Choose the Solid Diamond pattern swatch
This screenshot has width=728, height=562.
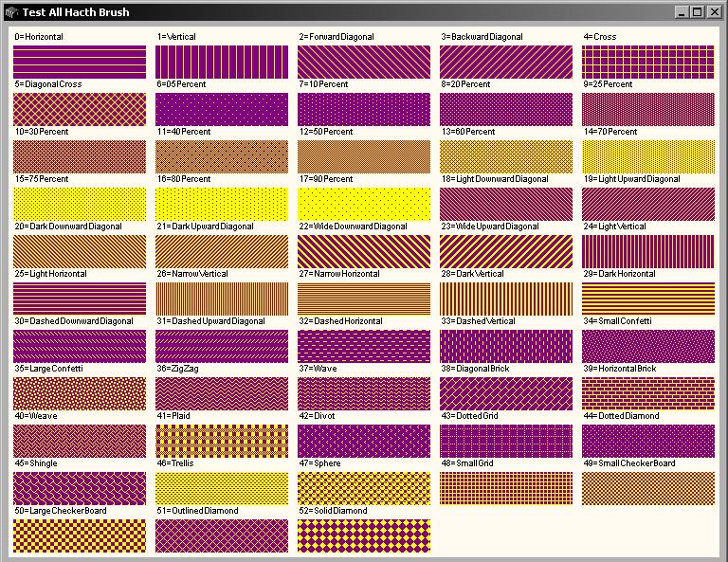pyautogui.click(x=364, y=535)
